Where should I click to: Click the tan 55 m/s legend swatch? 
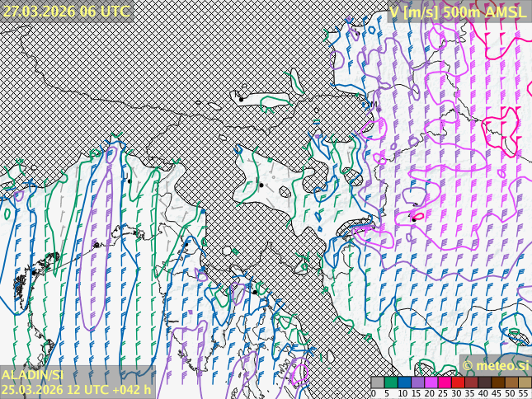525,383
